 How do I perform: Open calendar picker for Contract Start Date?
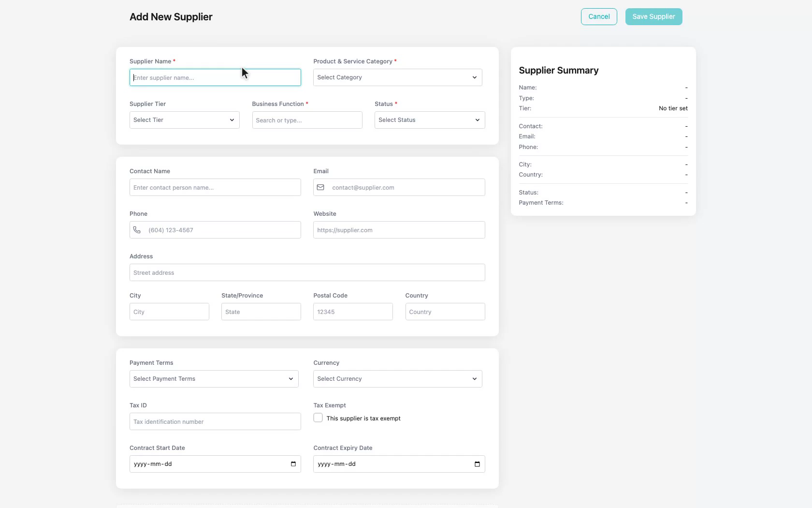pos(293,464)
